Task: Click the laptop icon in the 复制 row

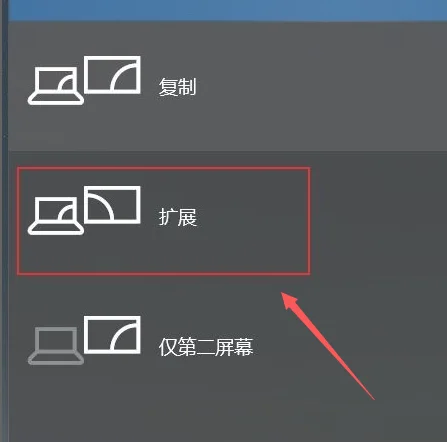Action: point(55,86)
